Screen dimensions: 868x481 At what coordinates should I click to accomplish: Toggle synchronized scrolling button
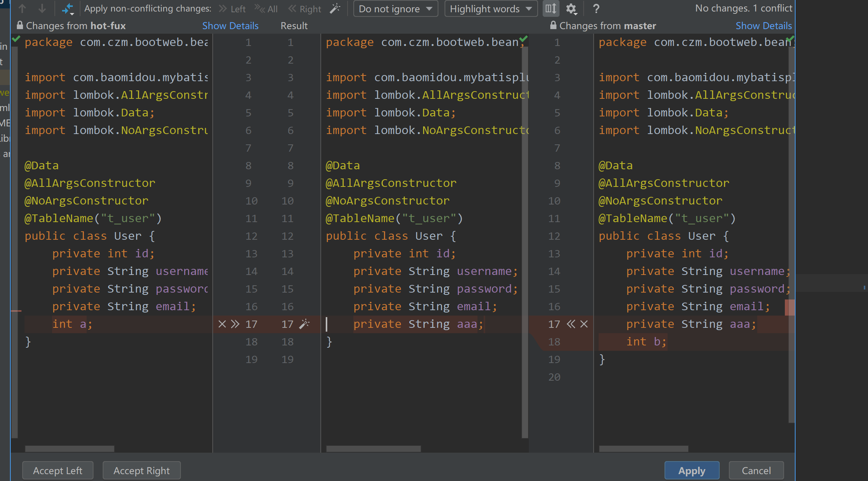551,8
